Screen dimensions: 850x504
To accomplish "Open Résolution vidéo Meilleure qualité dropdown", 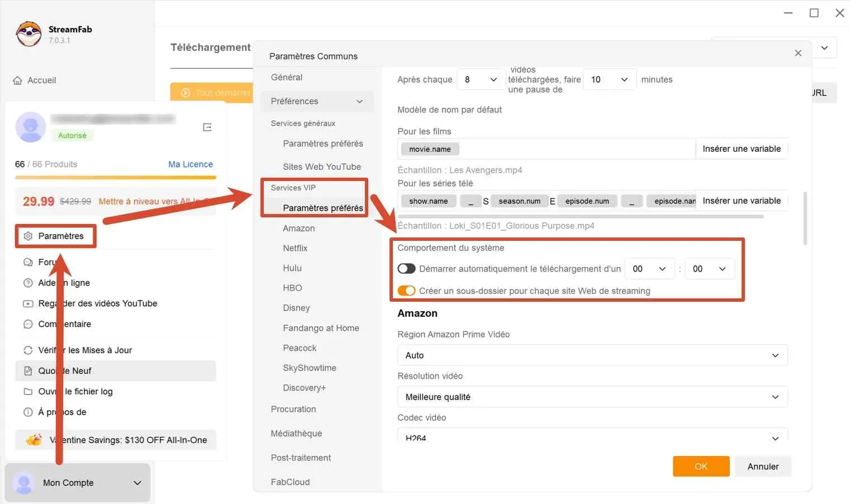I will (x=592, y=397).
